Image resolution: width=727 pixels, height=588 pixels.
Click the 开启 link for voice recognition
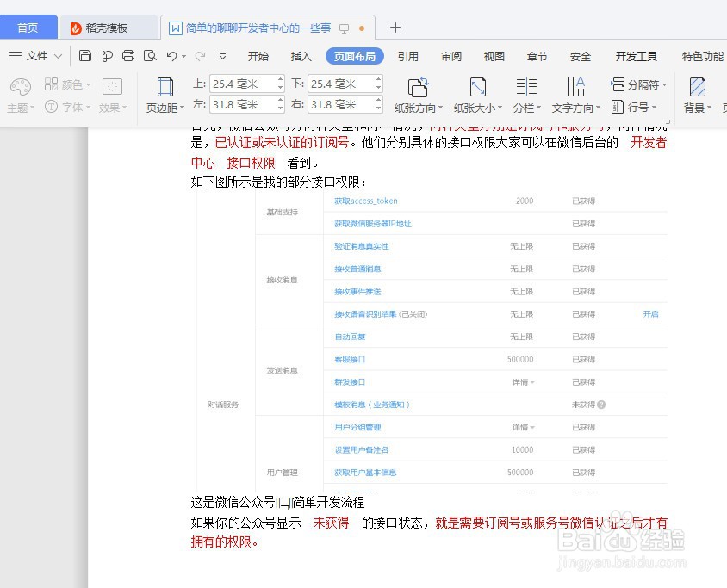(649, 314)
